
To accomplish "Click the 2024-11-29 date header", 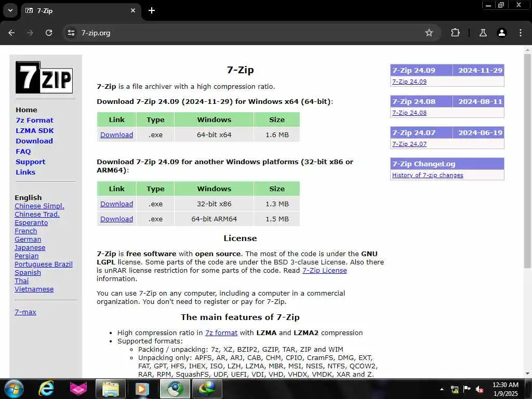I will pos(480,71).
